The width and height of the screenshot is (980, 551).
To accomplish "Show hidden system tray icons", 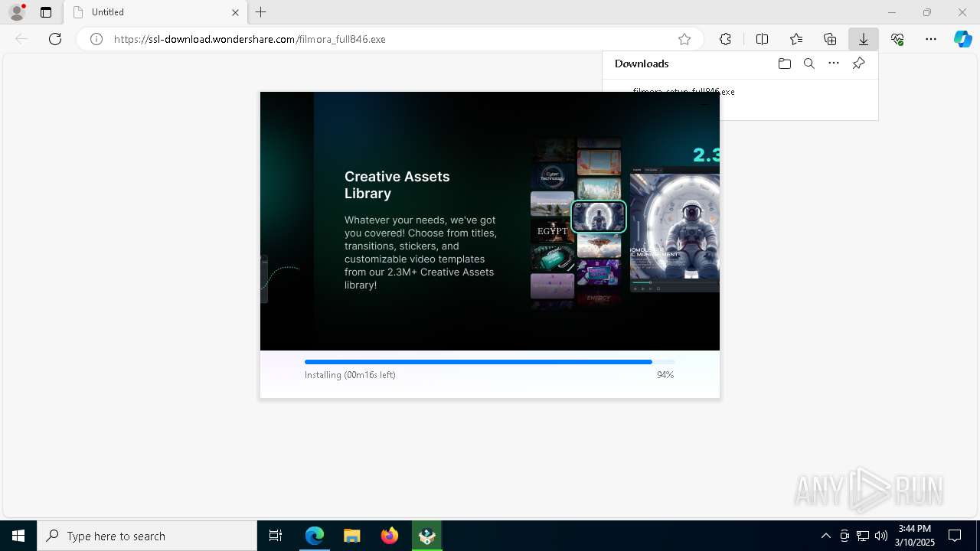I will (825, 536).
